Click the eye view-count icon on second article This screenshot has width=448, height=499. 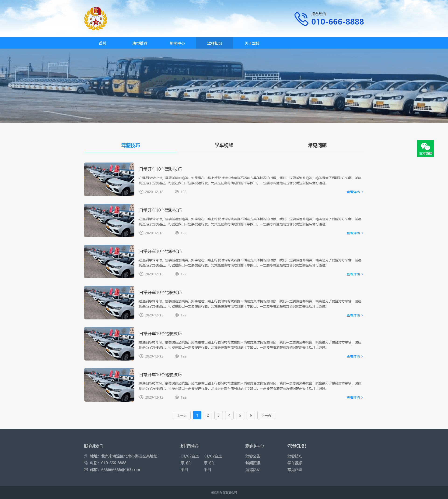(x=177, y=233)
